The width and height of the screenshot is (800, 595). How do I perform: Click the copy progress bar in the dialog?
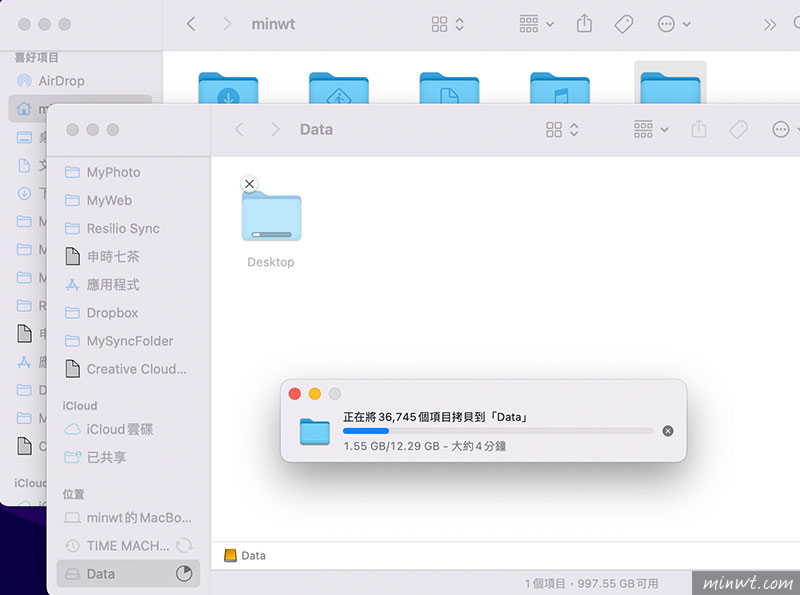point(497,431)
